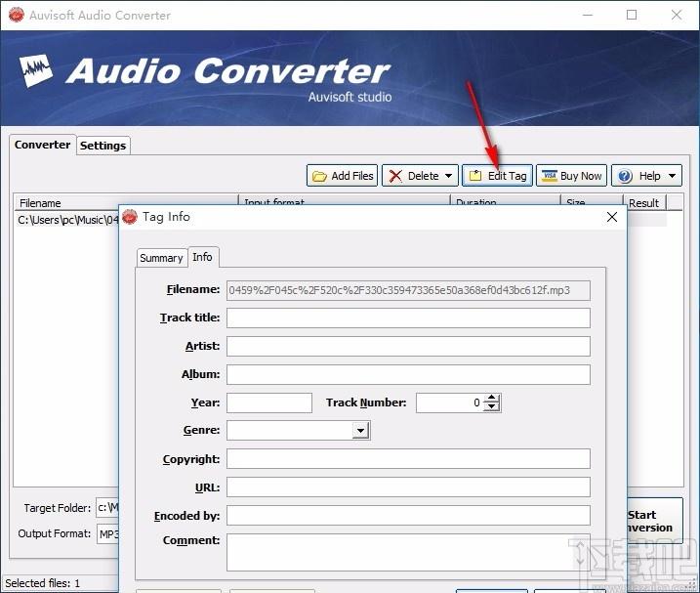
Task: Click the Result column header
Action: [x=643, y=203]
